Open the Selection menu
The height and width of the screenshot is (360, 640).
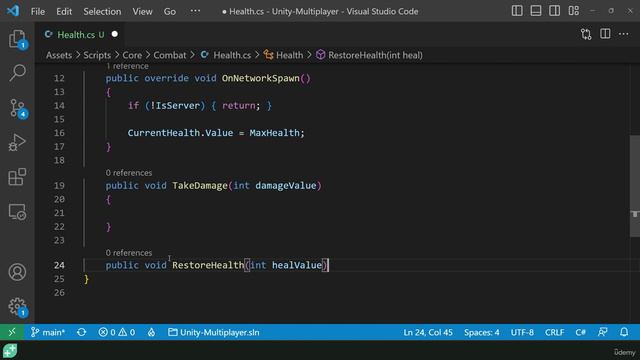click(x=102, y=11)
